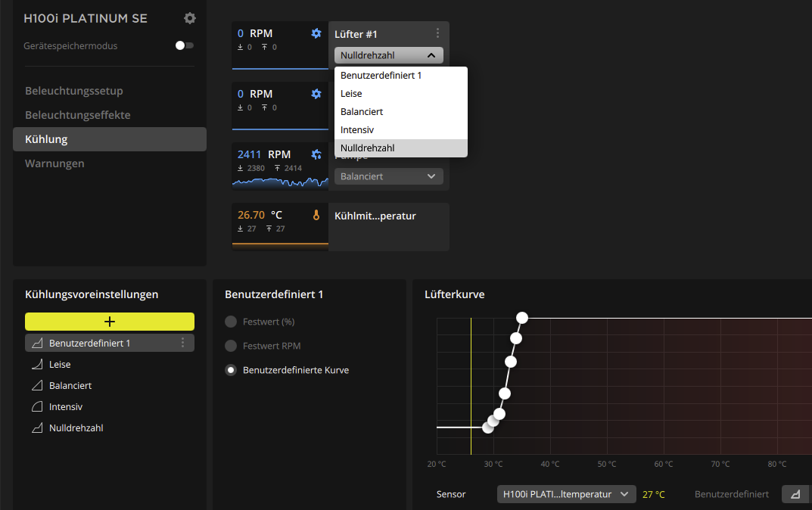This screenshot has height=510, width=812.
Task: Select the Festwert RPM radio button
Action: [x=231, y=346]
